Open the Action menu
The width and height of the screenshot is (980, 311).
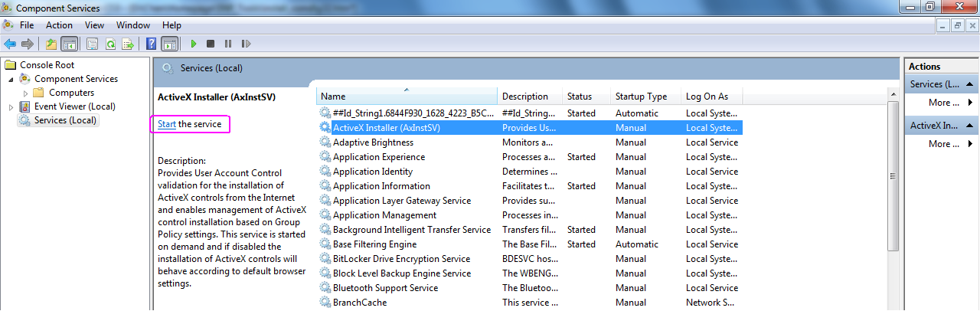[x=59, y=25]
